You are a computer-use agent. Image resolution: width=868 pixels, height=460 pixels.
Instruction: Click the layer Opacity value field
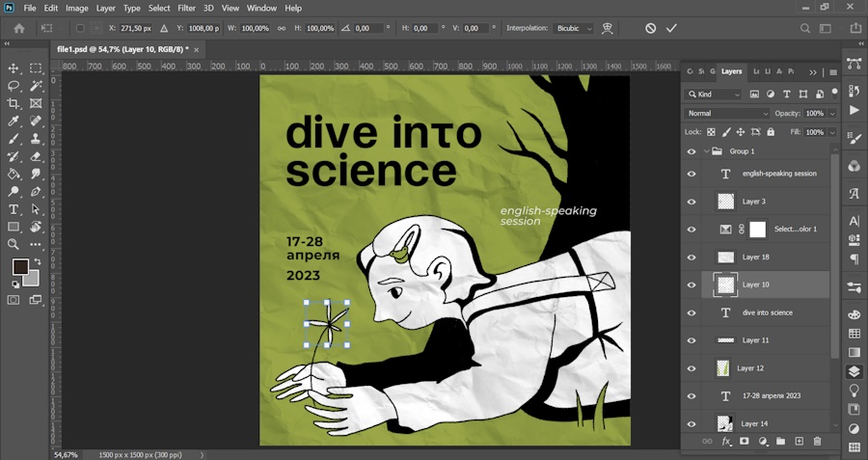coord(813,114)
